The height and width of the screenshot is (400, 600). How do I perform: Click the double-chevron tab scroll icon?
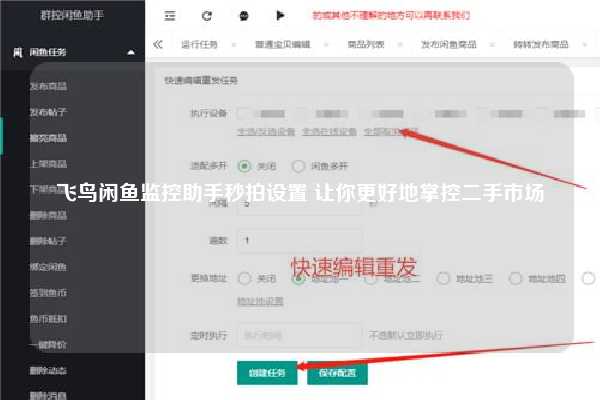pos(158,44)
